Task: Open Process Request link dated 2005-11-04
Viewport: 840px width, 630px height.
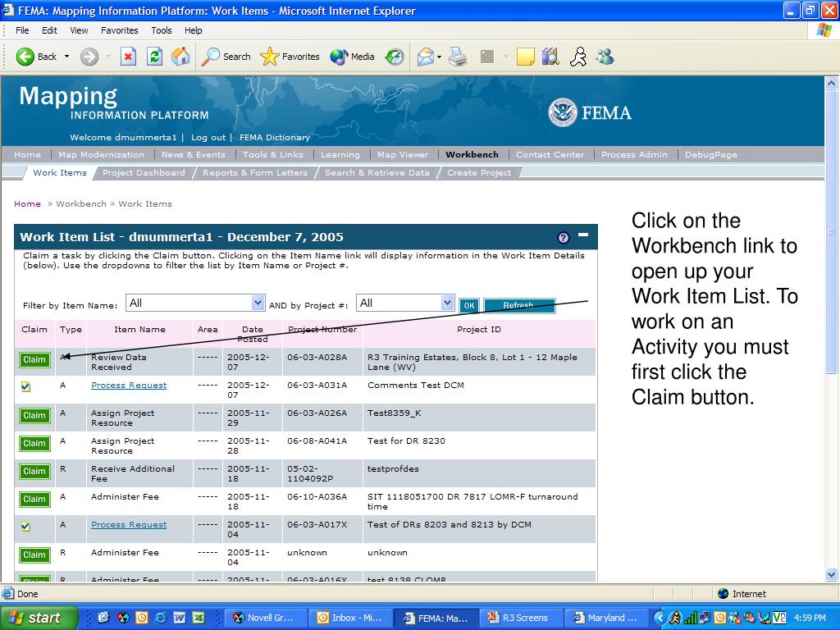Action: tap(129, 525)
